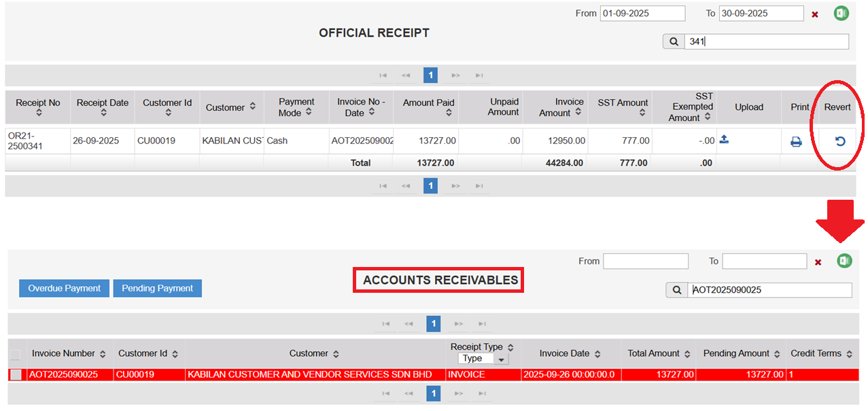Print receipt OR21-2500341 using the printer icon

(x=796, y=142)
